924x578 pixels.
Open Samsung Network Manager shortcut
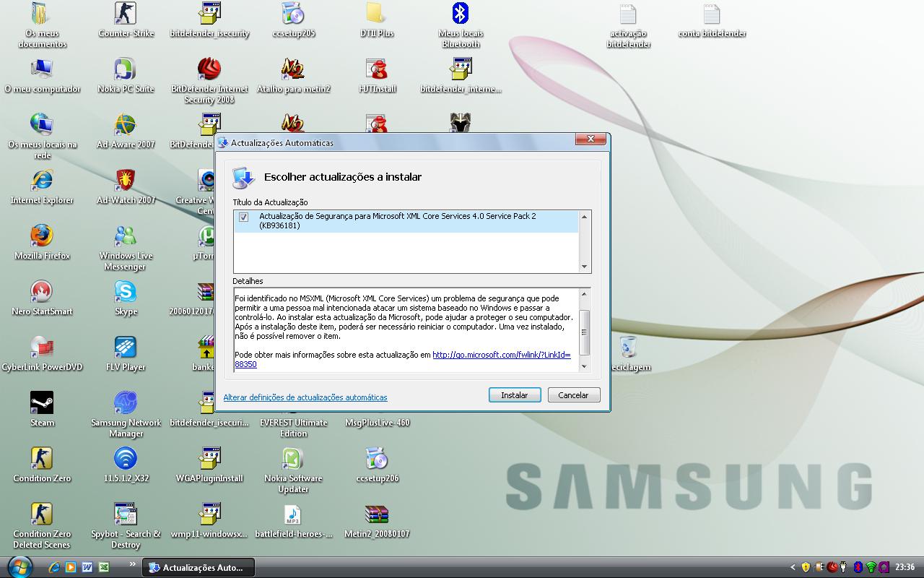tap(126, 414)
